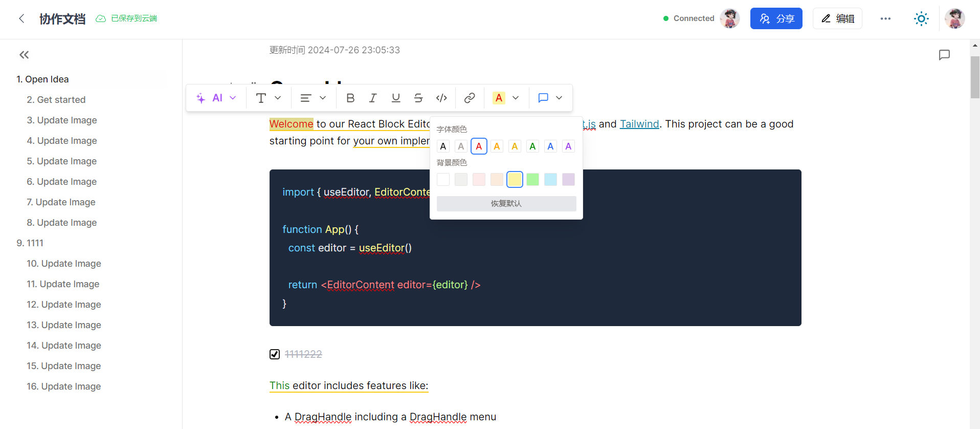Select pink background color swatch
Image resolution: width=980 pixels, height=429 pixels.
(479, 179)
